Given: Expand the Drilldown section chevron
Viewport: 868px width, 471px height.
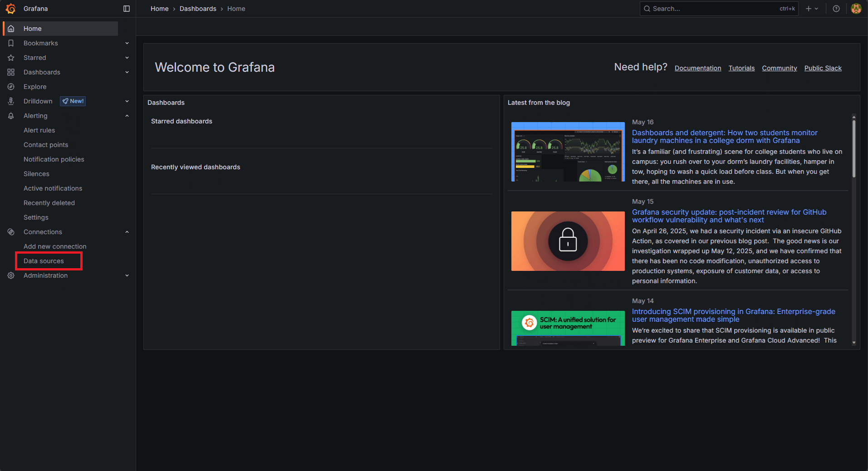Looking at the screenshot, I should (127, 101).
